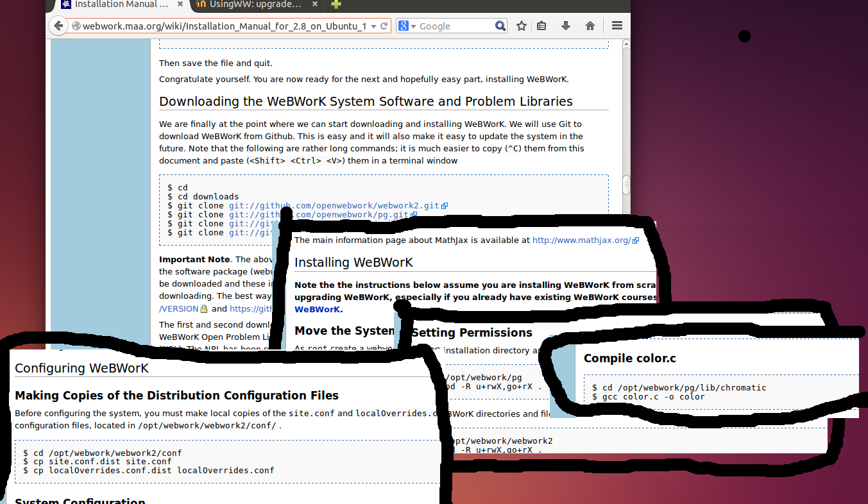Open the address bar history dropdown arrow
868x504 pixels.
(x=373, y=26)
